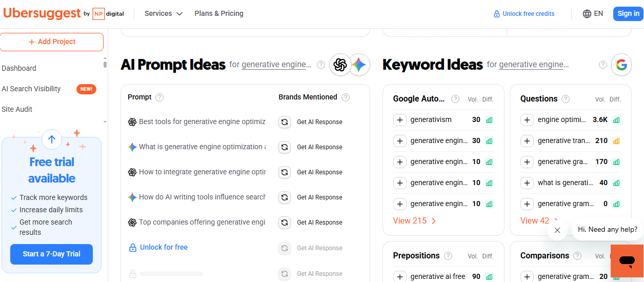Open AI Search Visibility in sidebar
Image resolution: width=644 pixels, height=282 pixels.
tap(31, 89)
